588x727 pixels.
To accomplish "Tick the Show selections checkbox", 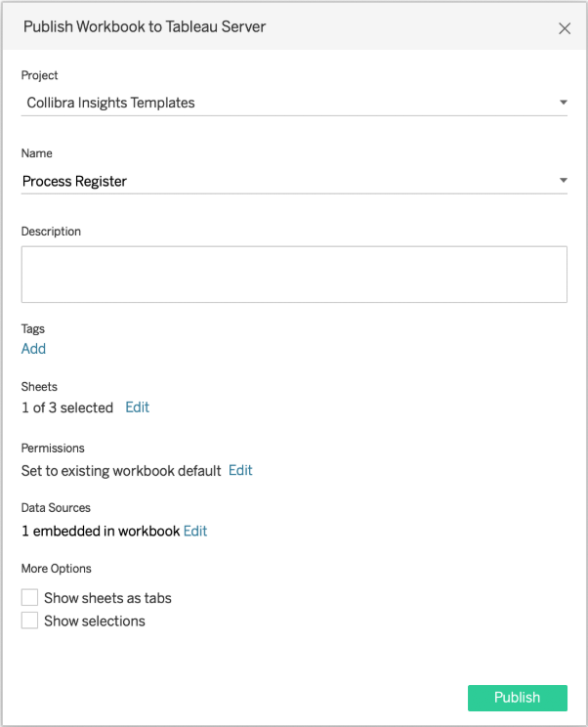I will coord(30,620).
